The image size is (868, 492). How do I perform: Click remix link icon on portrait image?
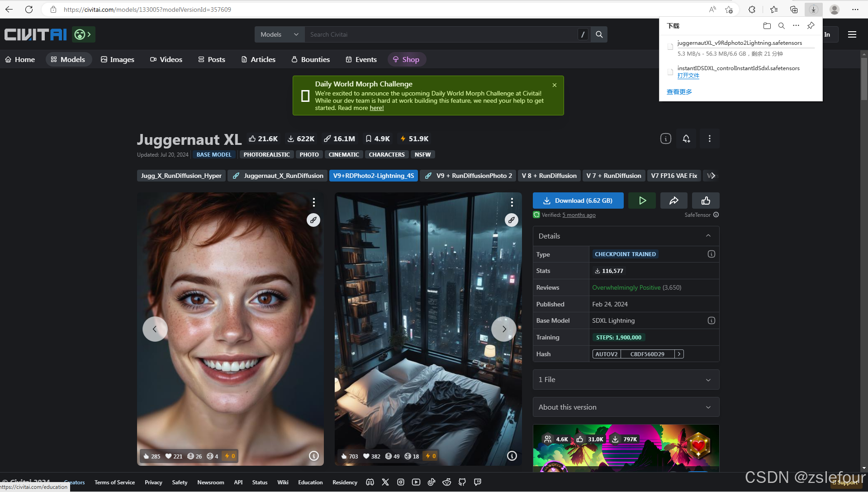(313, 220)
